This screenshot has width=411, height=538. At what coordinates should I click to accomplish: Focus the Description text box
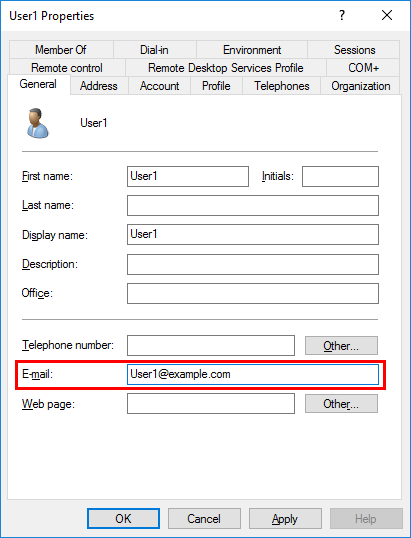[x=253, y=264]
